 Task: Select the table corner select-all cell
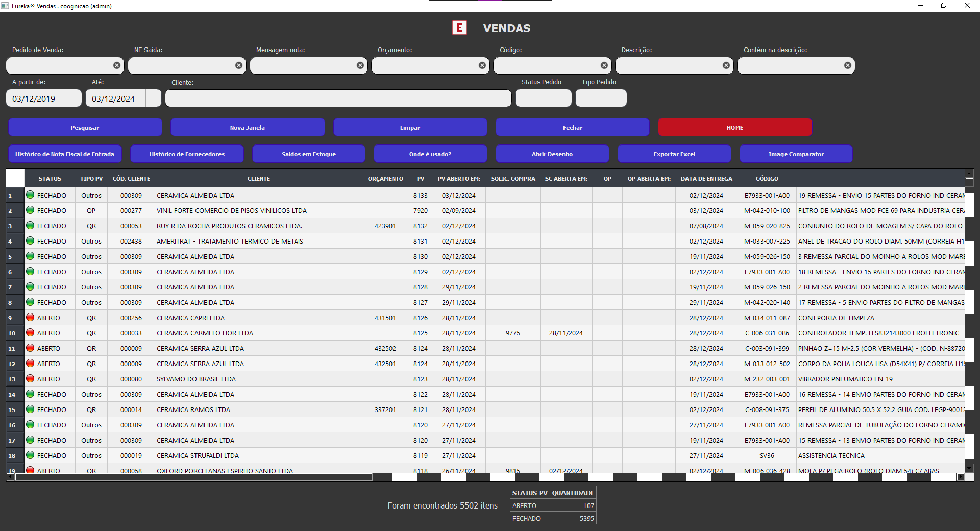coord(15,179)
